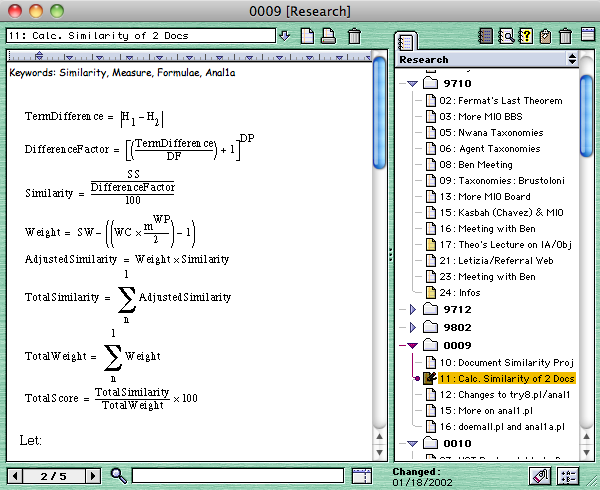The height and width of the screenshot is (490, 600).
Task: Open note 09: Taxonomies: Brustoloni
Action: [x=502, y=181]
